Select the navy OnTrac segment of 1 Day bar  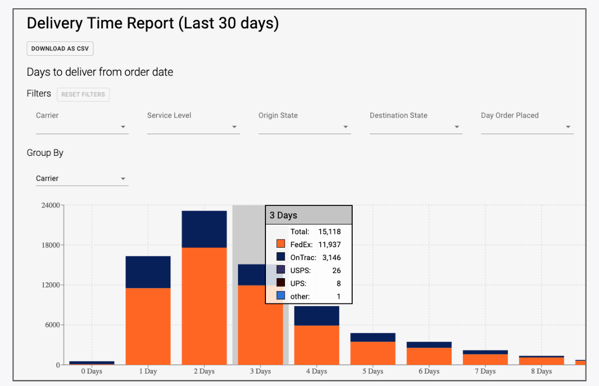(x=148, y=272)
